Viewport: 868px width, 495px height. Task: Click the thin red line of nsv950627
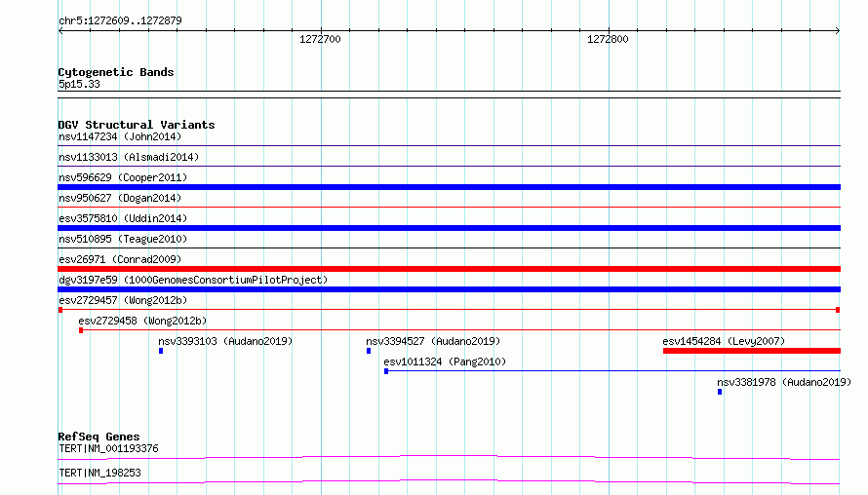[449, 207]
